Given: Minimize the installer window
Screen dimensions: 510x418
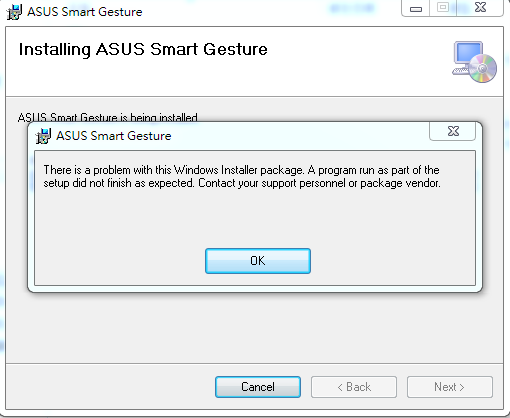Looking at the screenshot, I should point(416,8).
